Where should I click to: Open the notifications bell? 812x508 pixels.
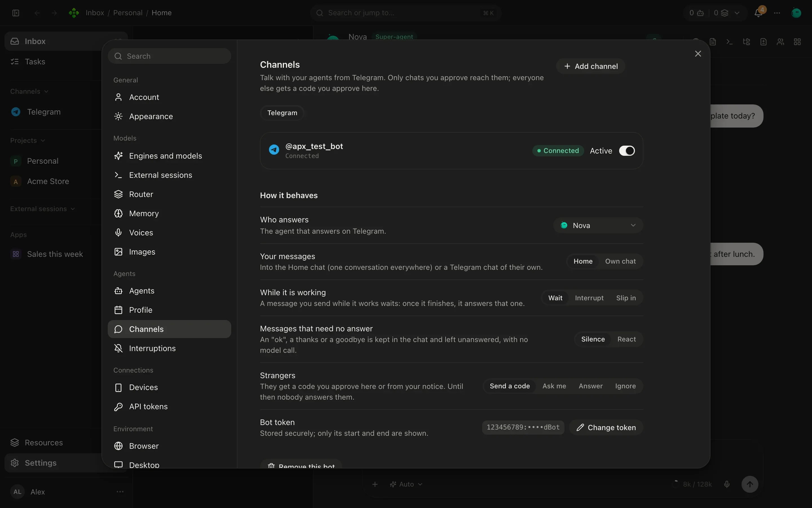(758, 13)
